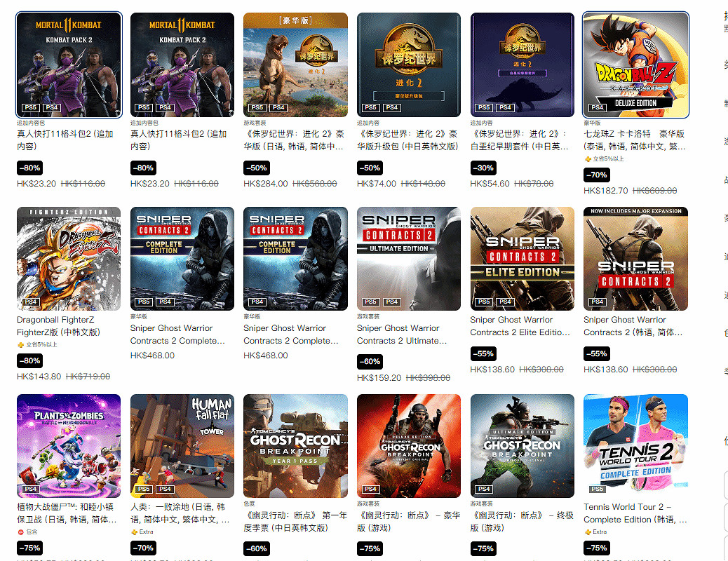This screenshot has height=561, width=728.
Task: Click the -60% badge under Sniper Ultimate Edition
Action: 369,361
